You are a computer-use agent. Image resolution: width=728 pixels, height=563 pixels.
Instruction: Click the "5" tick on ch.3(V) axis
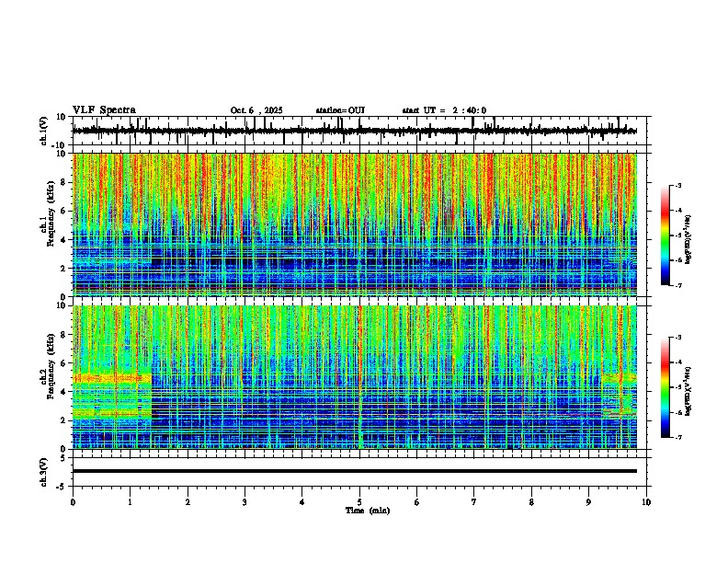[63, 458]
